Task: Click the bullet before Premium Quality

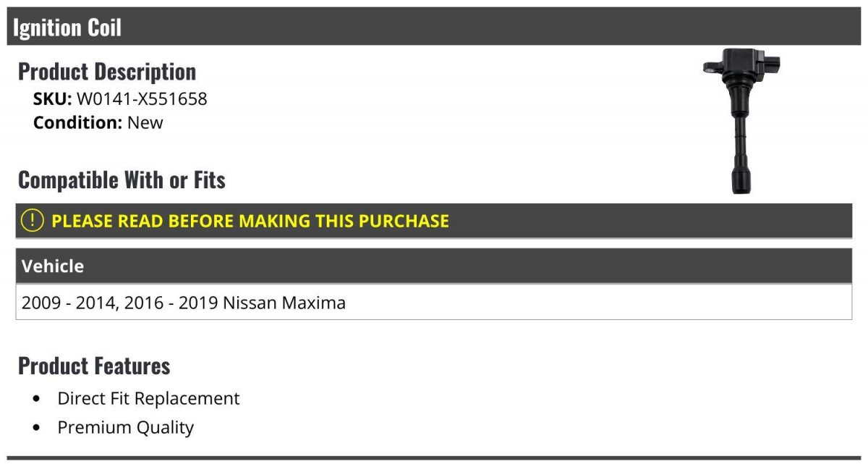Action: coord(37,428)
